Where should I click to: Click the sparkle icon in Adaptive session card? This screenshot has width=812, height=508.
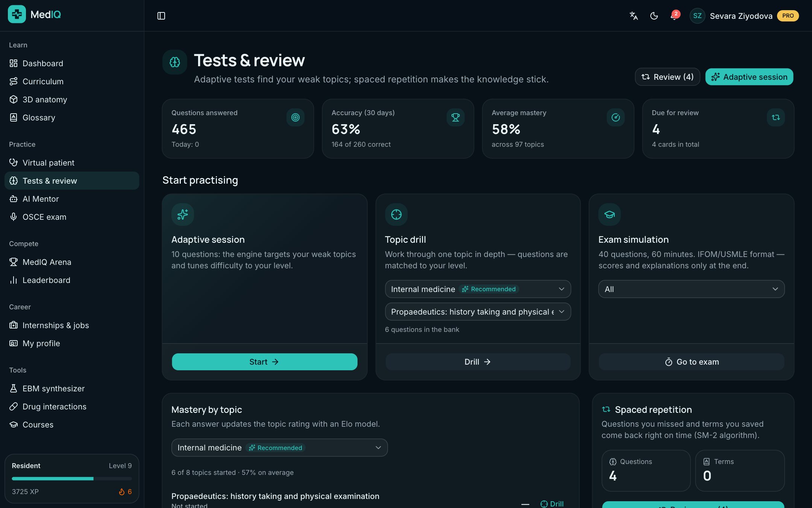(x=183, y=214)
